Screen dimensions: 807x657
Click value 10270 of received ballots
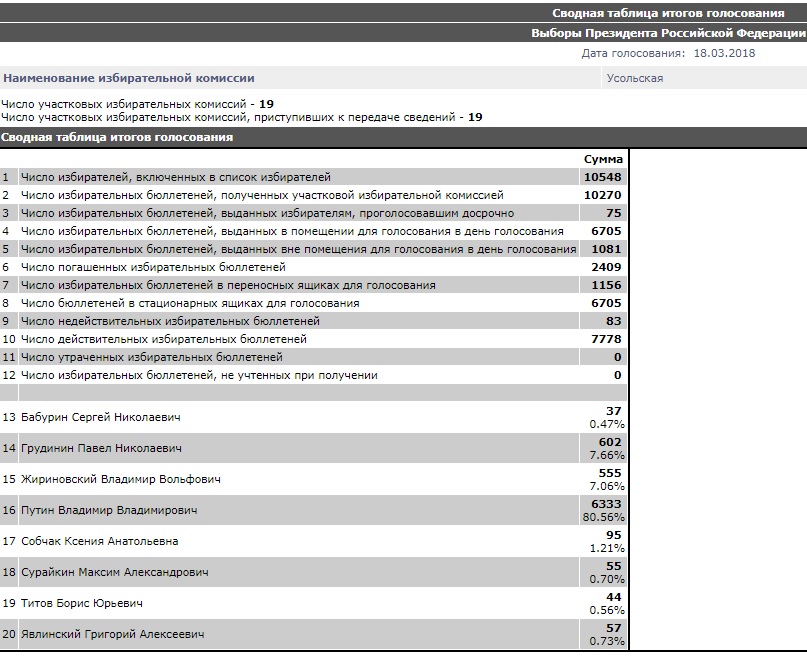(603, 195)
